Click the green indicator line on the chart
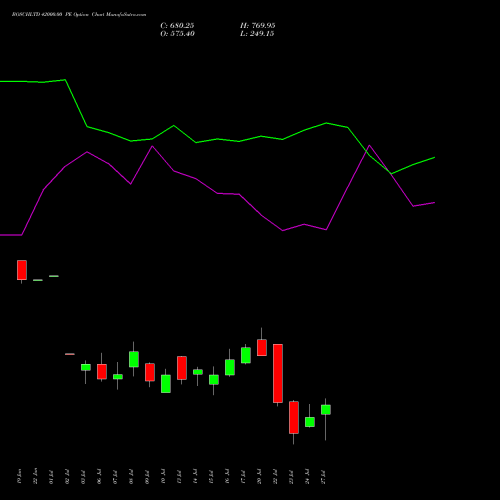The image size is (500, 500). (217, 139)
